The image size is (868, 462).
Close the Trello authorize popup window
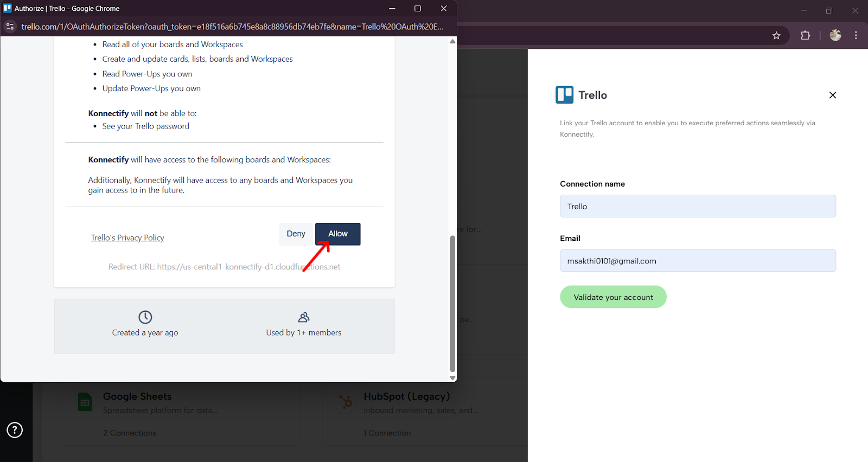(444, 8)
